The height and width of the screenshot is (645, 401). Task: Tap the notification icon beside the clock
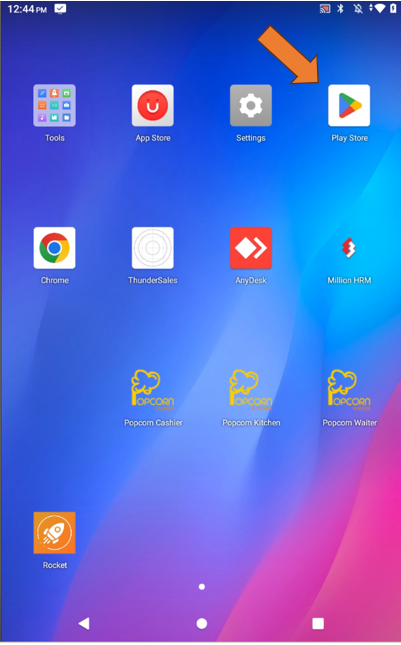click(60, 9)
